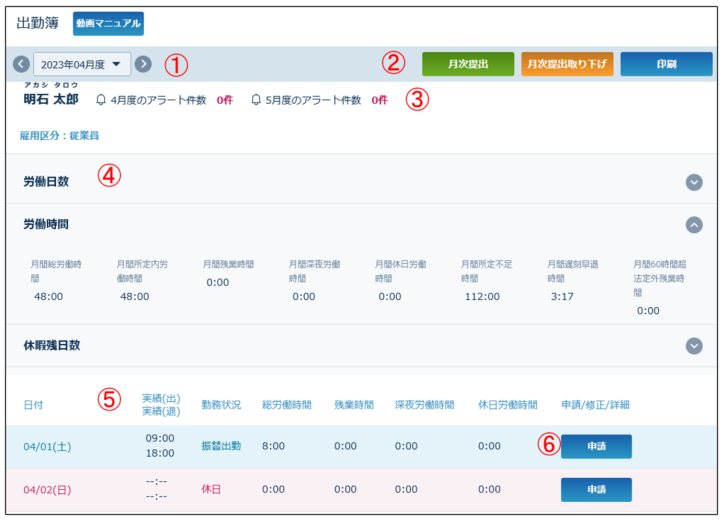Go to the previous month arrow

click(21, 64)
